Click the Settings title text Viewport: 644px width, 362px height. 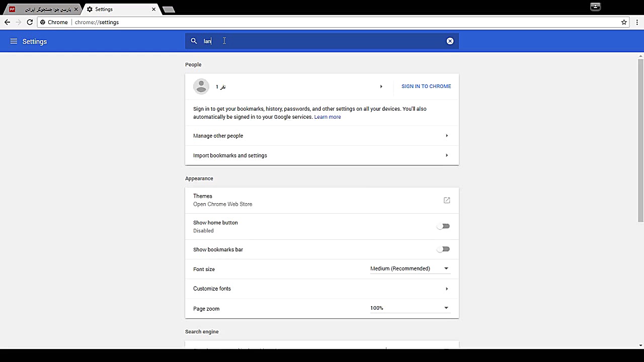[x=35, y=41]
